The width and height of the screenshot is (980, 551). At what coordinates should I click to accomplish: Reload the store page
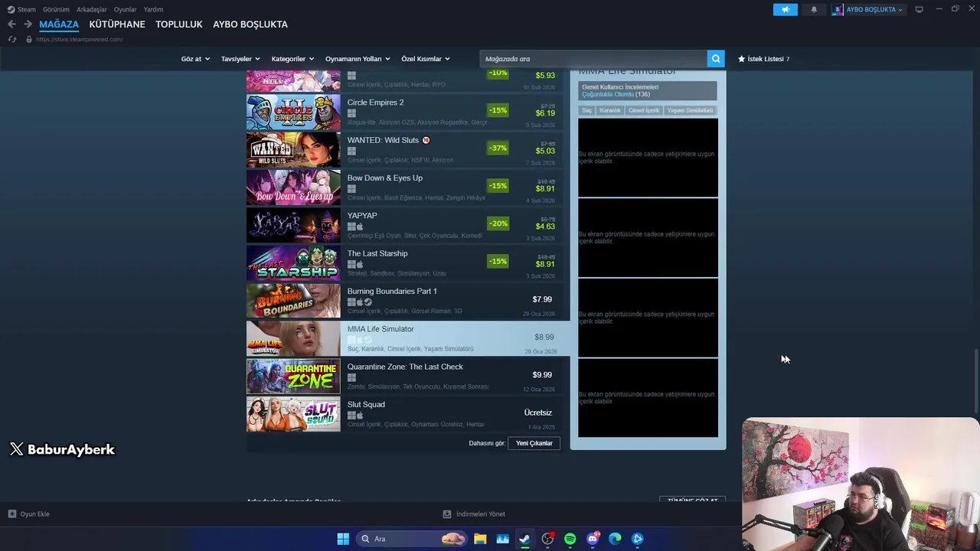pos(12,39)
